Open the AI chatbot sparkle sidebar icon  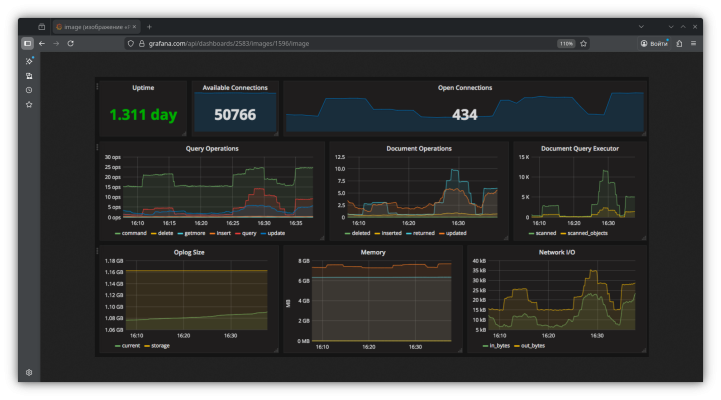[x=29, y=61]
